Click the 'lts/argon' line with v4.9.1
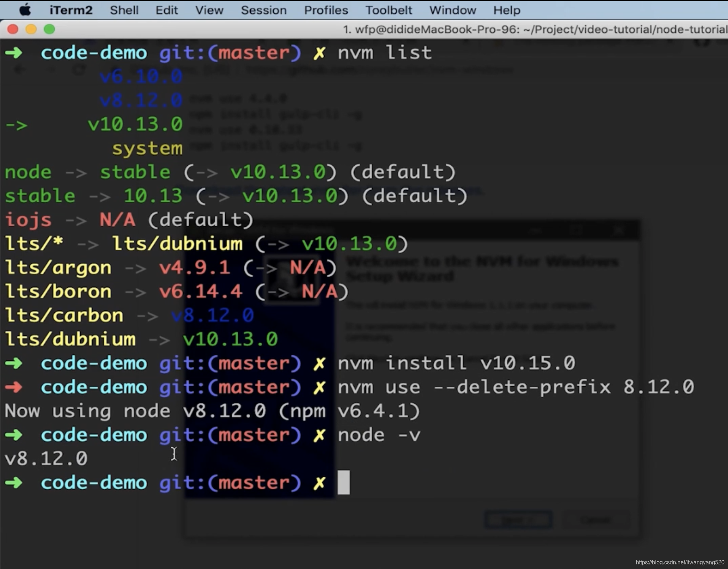The image size is (728, 569). 171,268
